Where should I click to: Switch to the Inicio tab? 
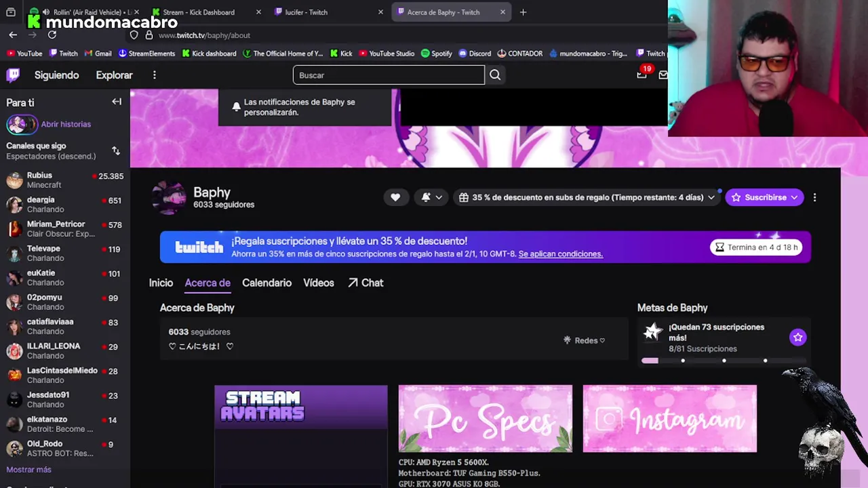[x=161, y=283]
